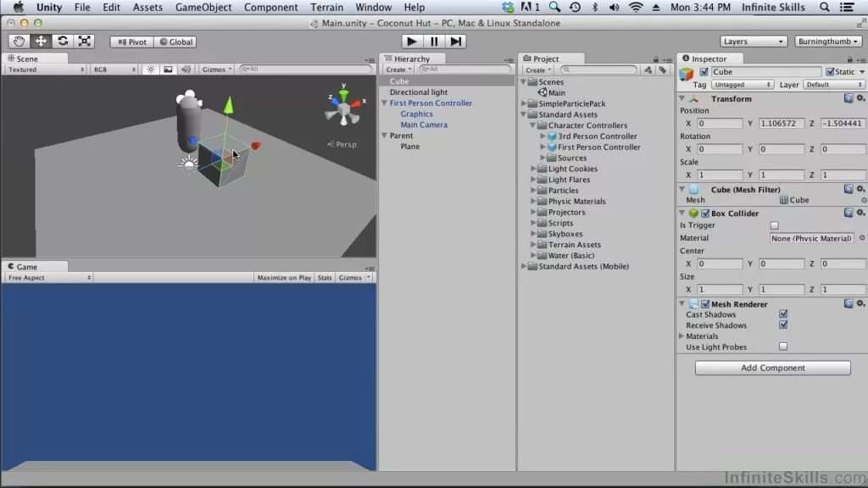This screenshot has width=868, height=488.
Task: Toggle Scene view audio speaker icon
Action: pos(186,69)
